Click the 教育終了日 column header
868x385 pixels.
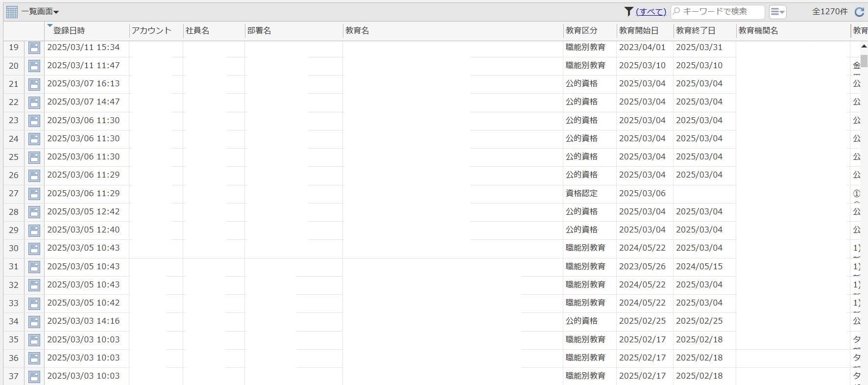[696, 30]
